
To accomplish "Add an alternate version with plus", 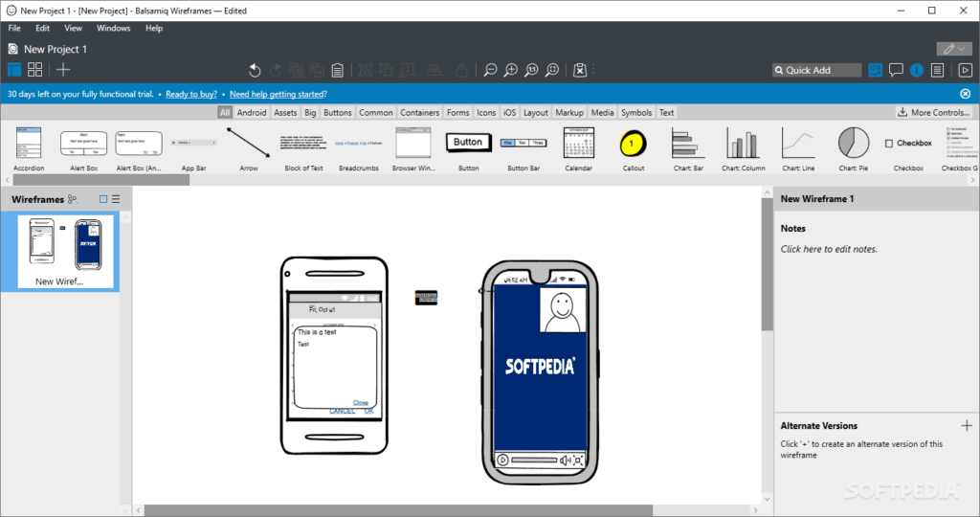I will point(967,426).
